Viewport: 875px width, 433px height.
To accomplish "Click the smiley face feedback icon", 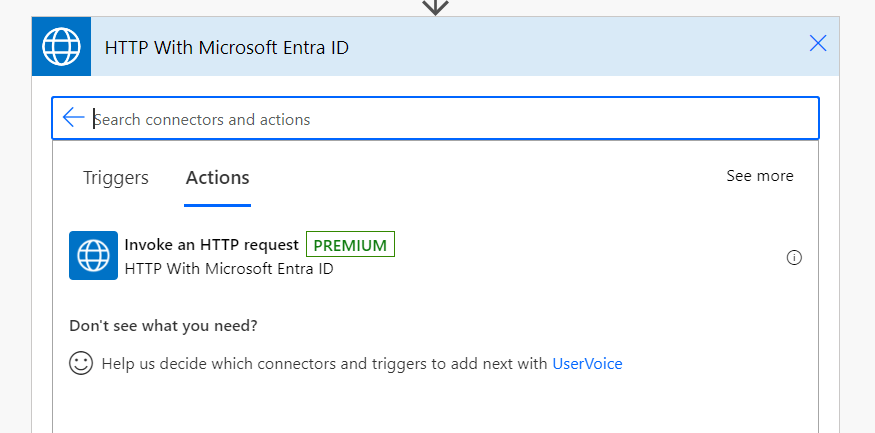I will (x=81, y=363).
